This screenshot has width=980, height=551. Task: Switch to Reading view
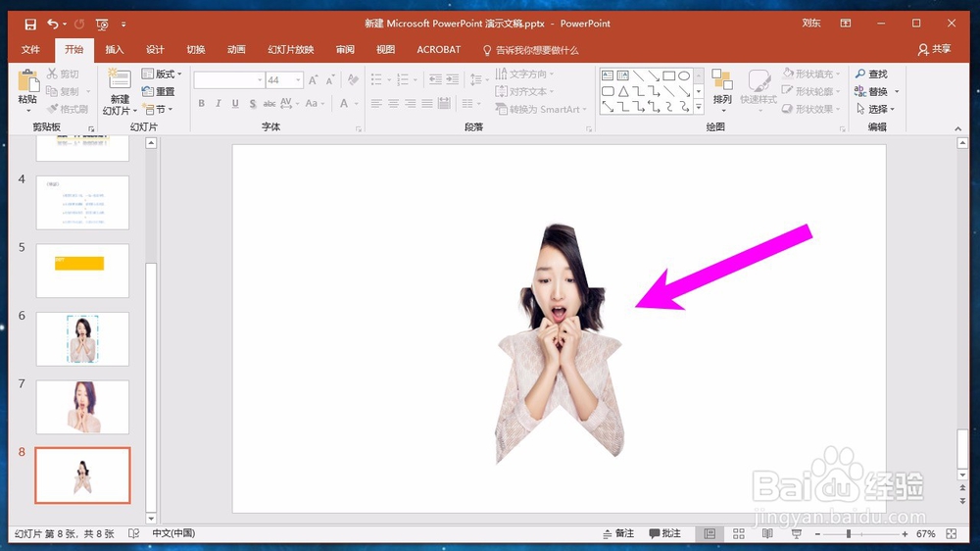[x=767, y=533]
